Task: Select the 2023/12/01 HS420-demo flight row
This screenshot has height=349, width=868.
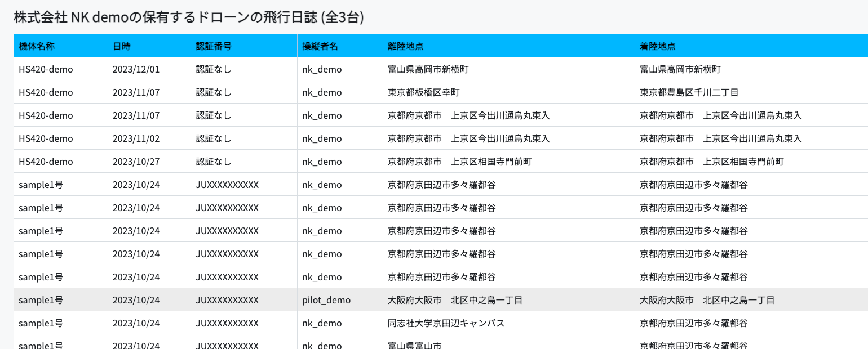Action: click(441, 69)
